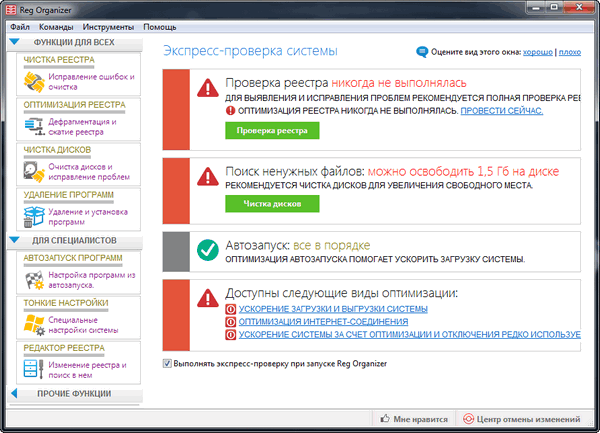Click warning triangle next to Поиск ненужных файлов

tap(208, 176)
